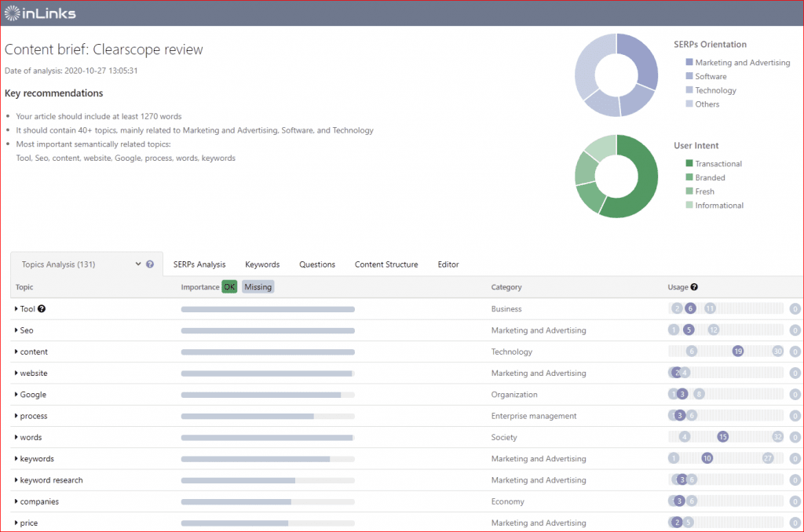The image size is (804, 532).
Task: Toggle the Missing importance filter
Action: (258, 287)
